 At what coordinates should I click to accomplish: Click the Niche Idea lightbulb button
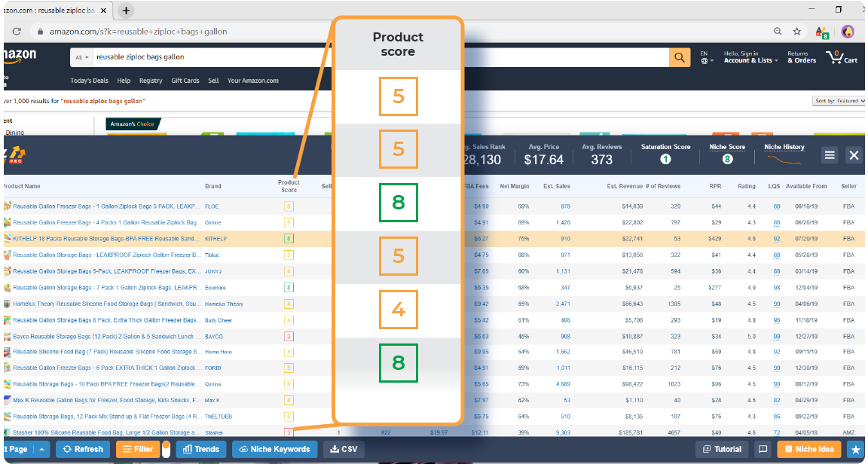[x=808, y=449]
